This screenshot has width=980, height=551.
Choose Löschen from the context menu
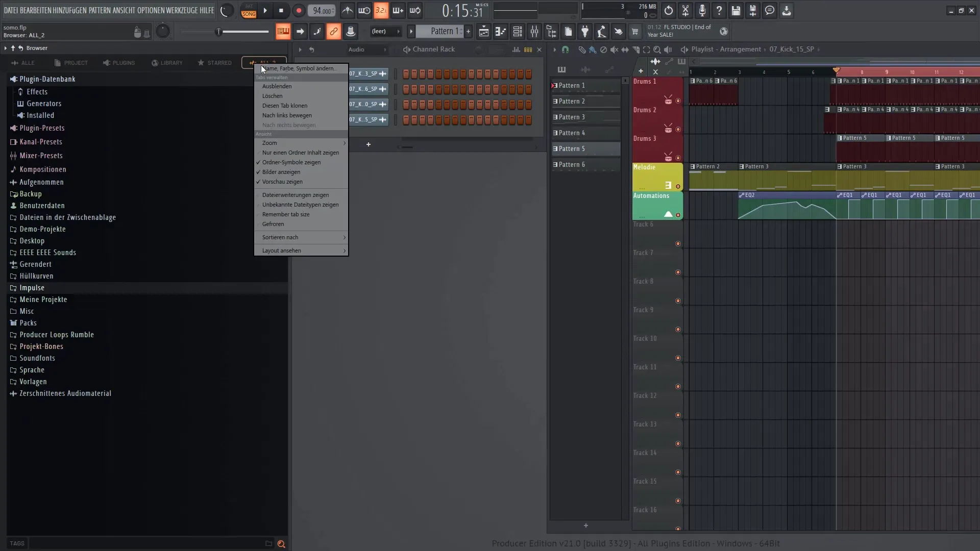tap(301, 96)
